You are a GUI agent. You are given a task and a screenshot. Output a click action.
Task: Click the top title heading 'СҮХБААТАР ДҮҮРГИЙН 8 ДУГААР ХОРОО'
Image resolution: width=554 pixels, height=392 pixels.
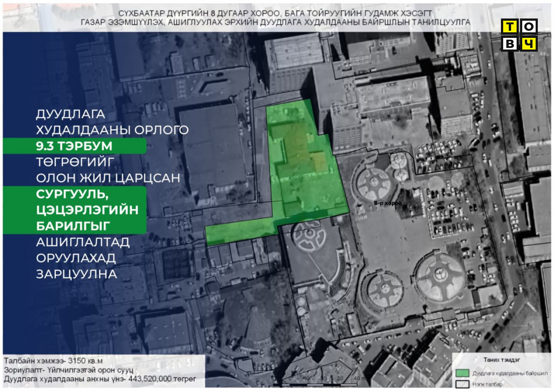click(276, 13)
